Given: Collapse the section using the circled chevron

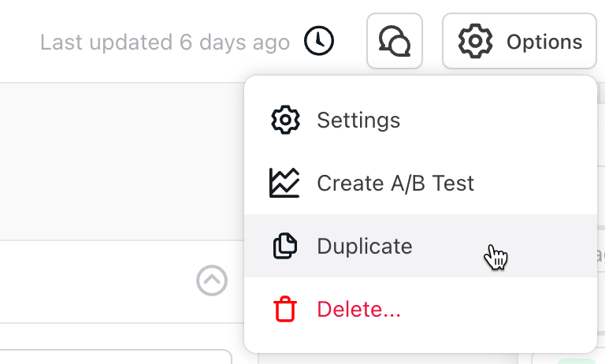Looking at the screenshot, I should pyautogui.click(x=212, y=280).
